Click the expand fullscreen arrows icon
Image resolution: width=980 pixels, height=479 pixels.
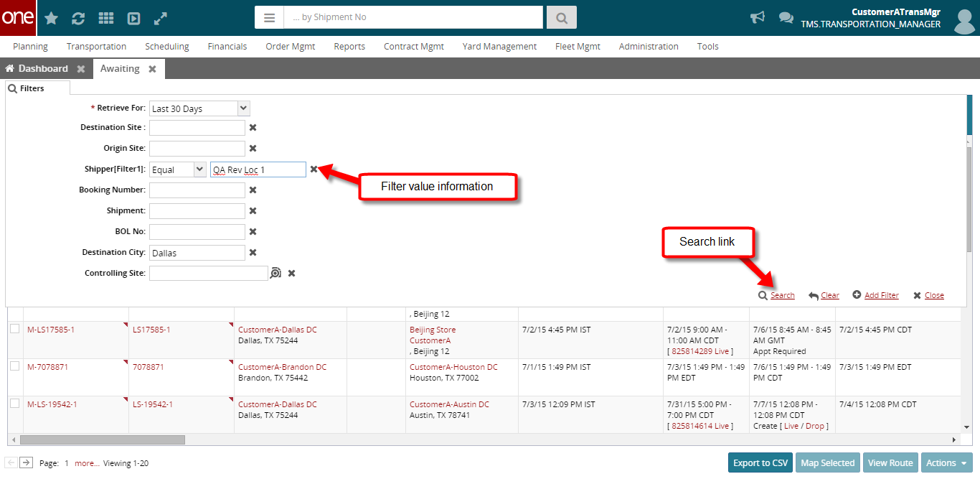click(161, 18)
